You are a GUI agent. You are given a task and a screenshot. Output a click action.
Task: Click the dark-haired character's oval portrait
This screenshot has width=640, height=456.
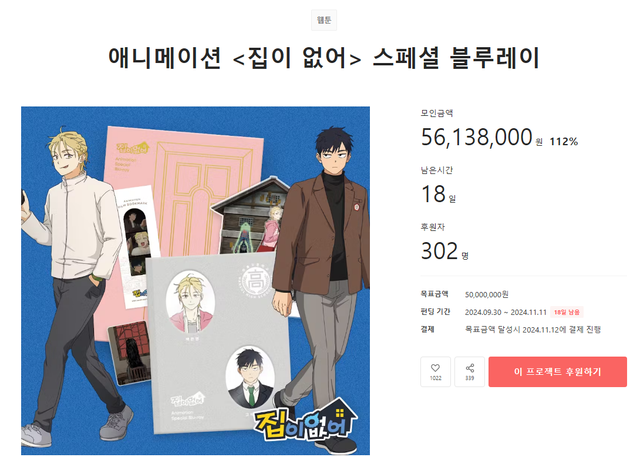click(x=250, y=377)
